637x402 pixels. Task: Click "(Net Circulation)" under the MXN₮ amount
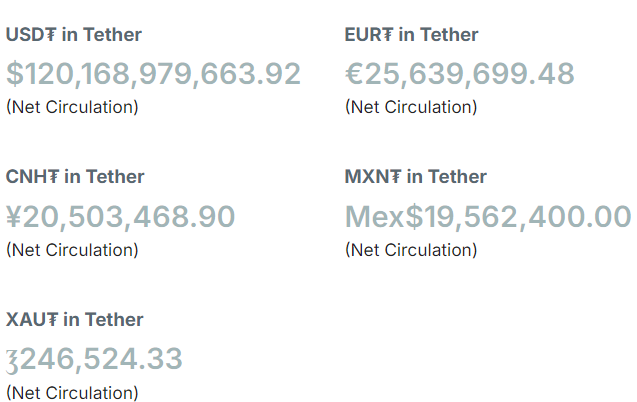[x=411, y=250]
